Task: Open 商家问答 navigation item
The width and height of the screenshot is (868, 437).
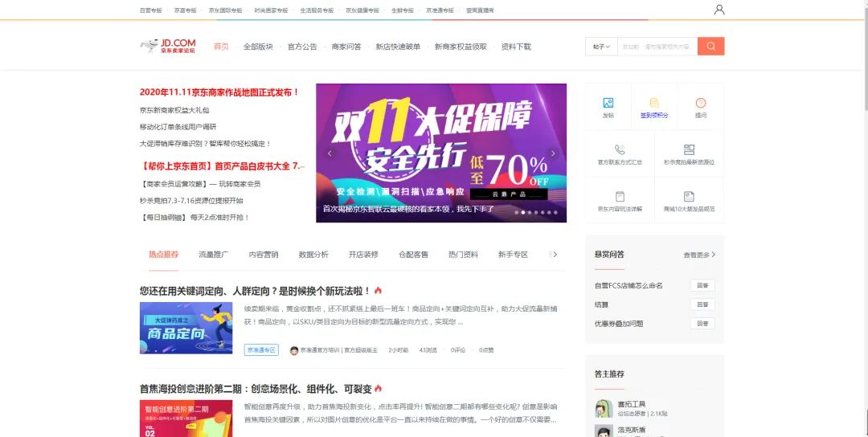Action: 346,47
